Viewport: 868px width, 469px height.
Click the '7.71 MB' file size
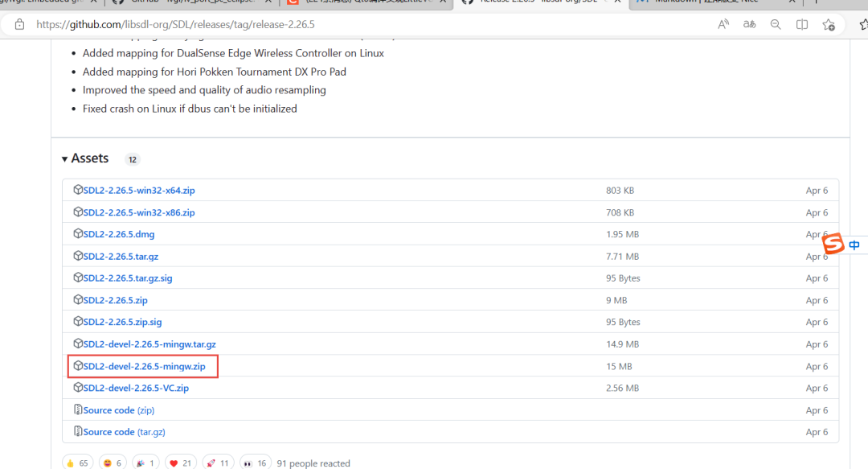tap(622, 256)
